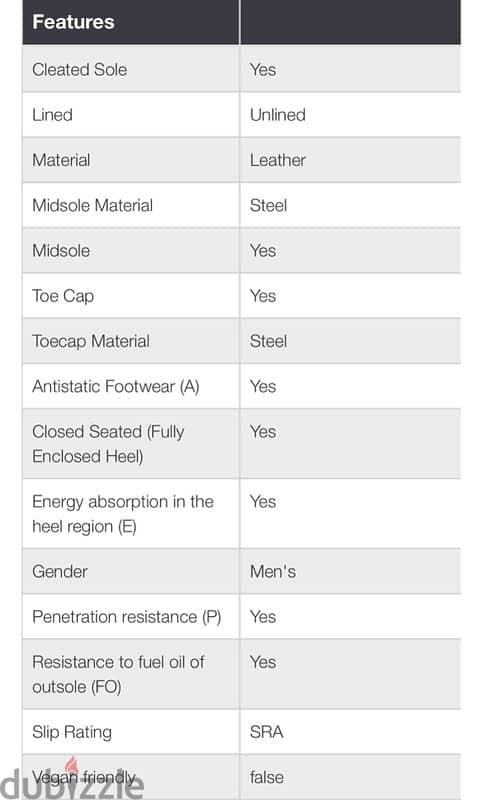482x800 pixels.
Task: Click Energy absorption in heel region label
Action: point(123,514)
